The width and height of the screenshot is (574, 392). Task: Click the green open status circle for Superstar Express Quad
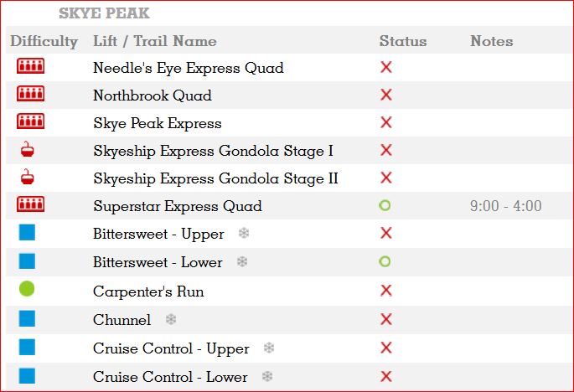coord(385,205)
